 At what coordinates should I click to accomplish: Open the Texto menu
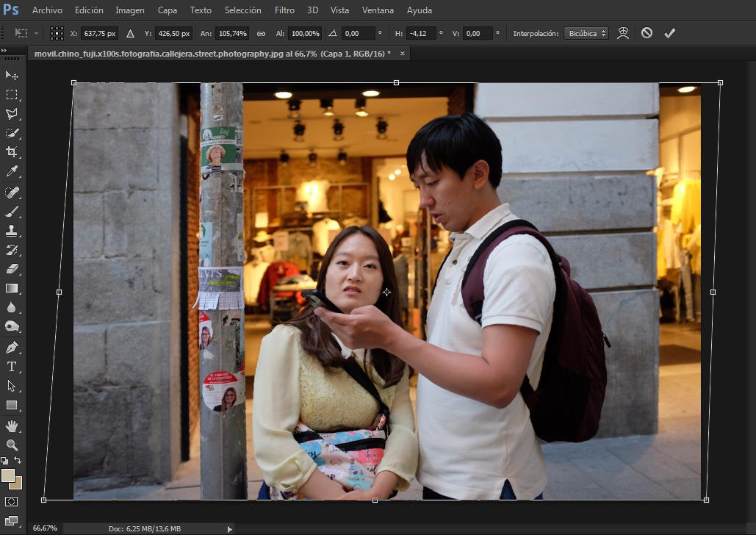201,10
